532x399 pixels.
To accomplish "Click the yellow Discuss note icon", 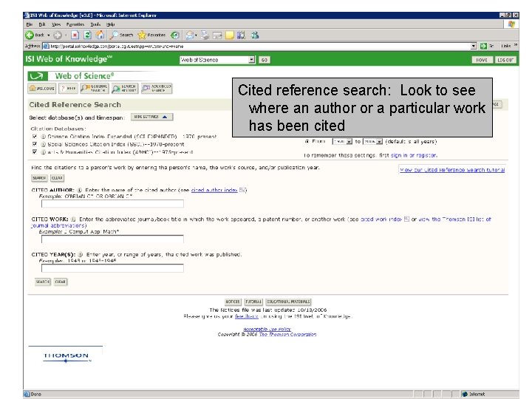I will coord(230,35).
